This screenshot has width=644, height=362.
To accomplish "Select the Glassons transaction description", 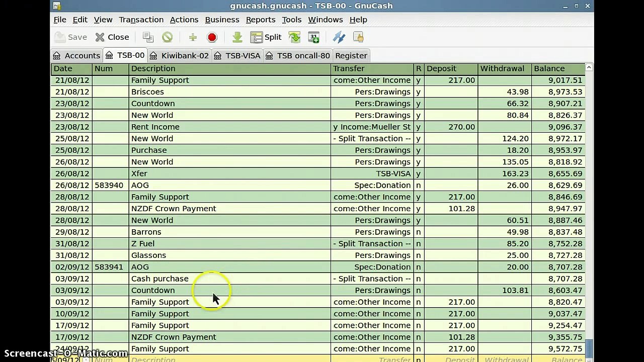I will pyautogui.click(x=230, y=255).
